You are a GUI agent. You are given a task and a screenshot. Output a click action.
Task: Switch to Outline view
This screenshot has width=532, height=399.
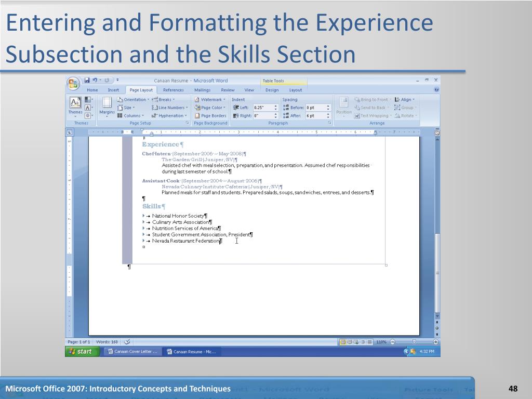[363, 342]
